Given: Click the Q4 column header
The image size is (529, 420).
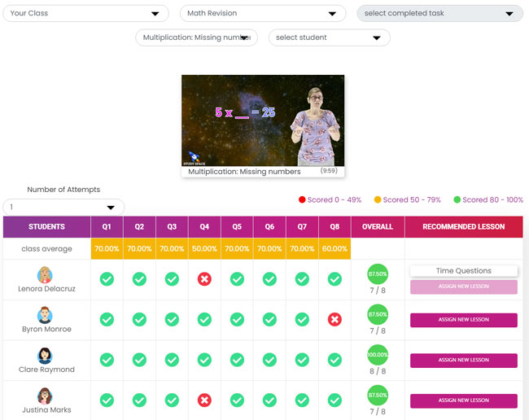Looking at the screenshot, I should click(204, 227).
